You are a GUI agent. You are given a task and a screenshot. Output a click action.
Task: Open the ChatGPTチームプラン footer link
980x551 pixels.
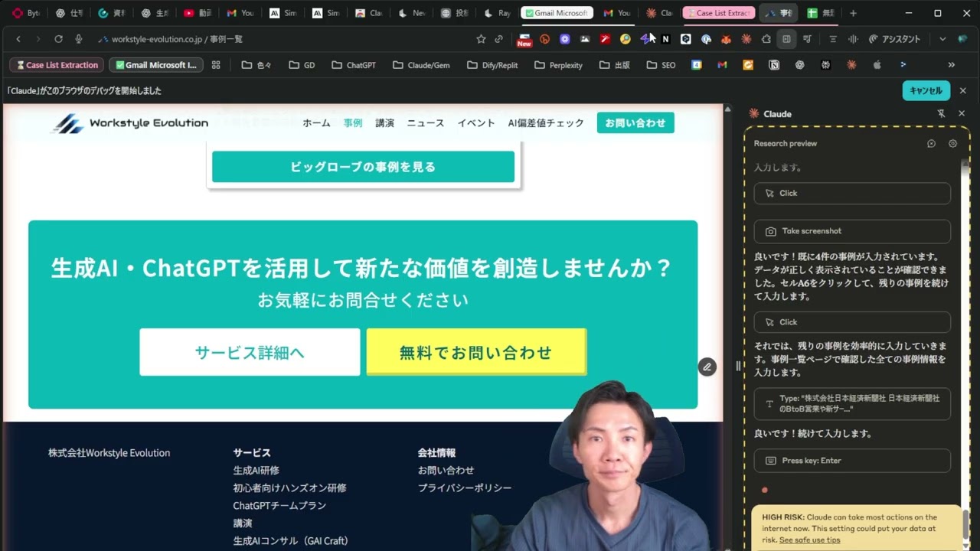click(x=279, y=506)
